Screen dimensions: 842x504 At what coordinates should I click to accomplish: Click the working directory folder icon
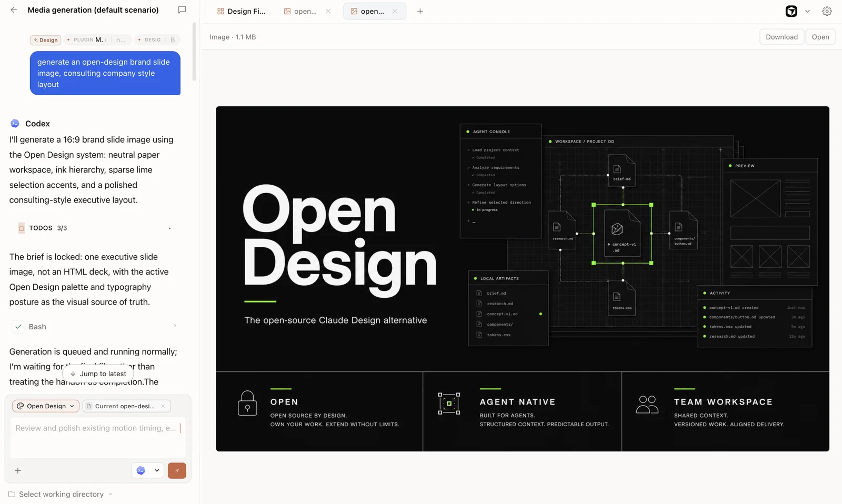tap(12, 494)
